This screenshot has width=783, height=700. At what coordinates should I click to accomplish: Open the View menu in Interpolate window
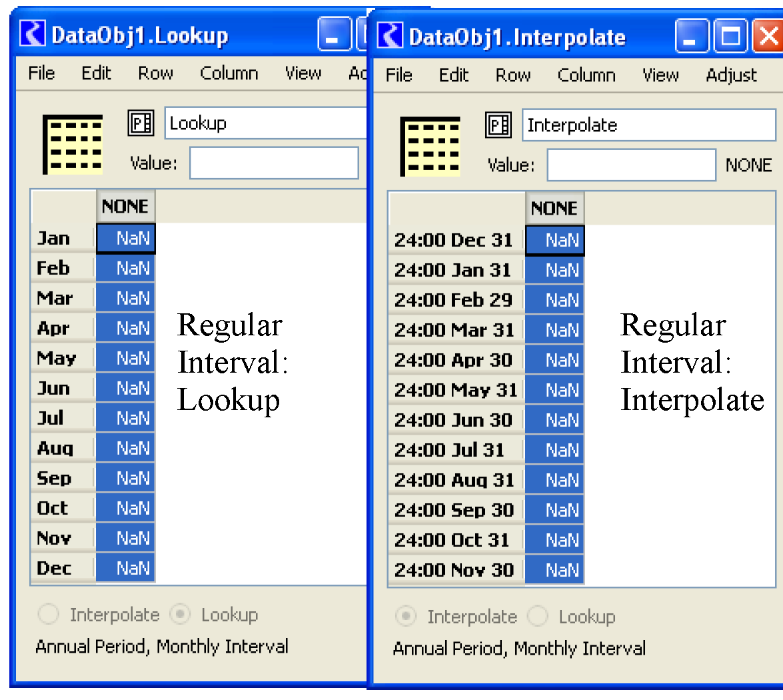660,75
